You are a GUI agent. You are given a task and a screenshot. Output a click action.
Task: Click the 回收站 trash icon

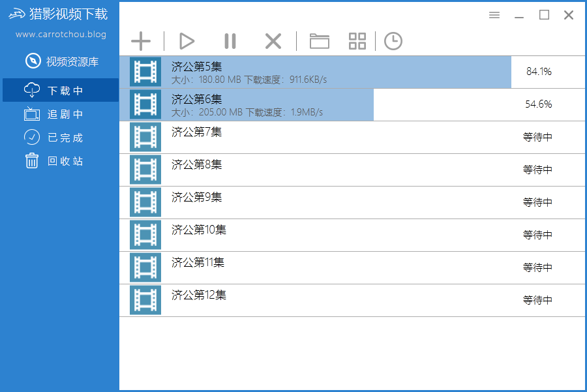point(32,160)
